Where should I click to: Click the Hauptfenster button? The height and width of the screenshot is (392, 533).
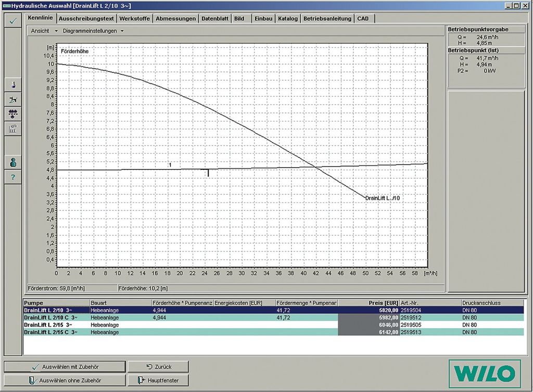coord(158,381)
